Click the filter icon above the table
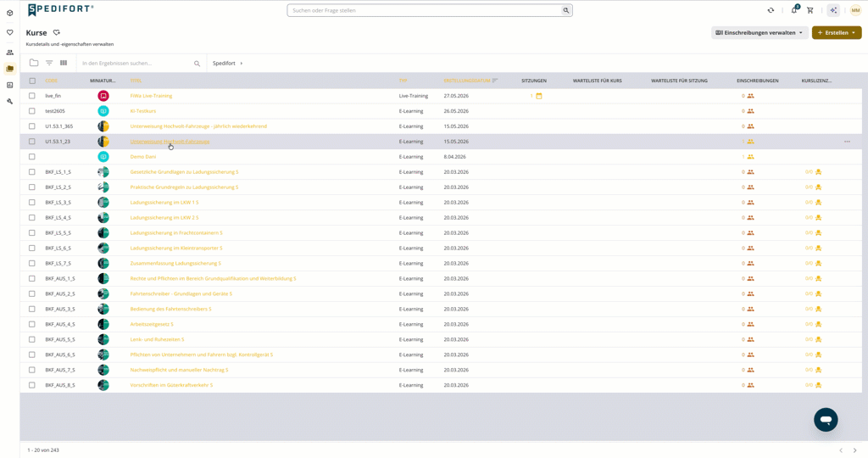Screen dimensions: 868x458 [x=49, y=63]
